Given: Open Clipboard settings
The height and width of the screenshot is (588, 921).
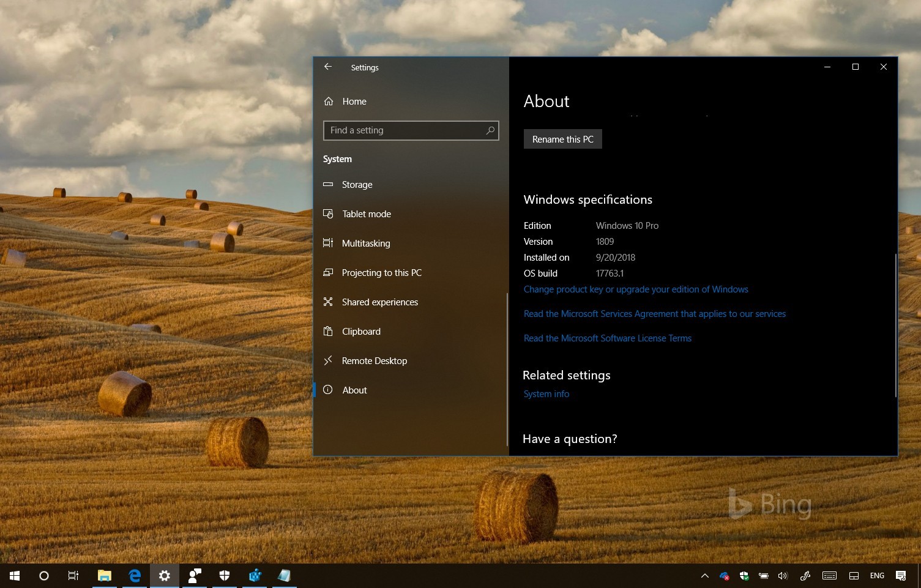Looking at the screenshot, I should click(361, 331).
